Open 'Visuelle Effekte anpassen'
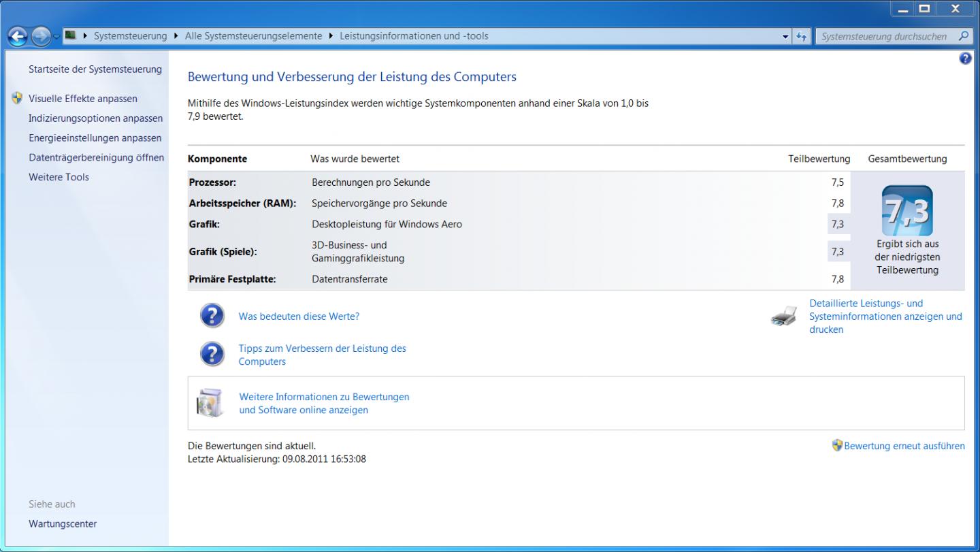This screenshot has width=980, height=552. (83, 99)
